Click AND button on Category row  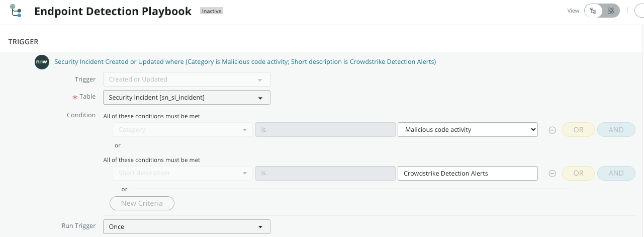click(x=616, y=130)
